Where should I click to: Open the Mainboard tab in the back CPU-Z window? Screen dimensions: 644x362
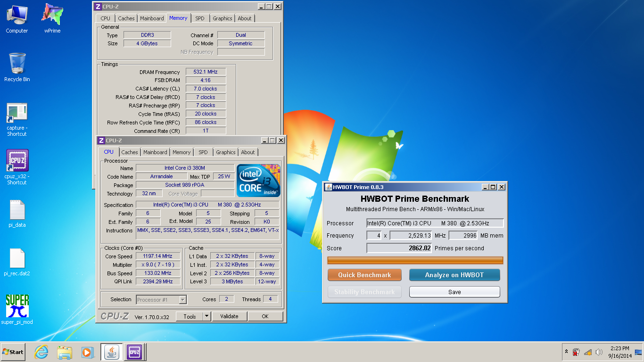coord(152,18)
